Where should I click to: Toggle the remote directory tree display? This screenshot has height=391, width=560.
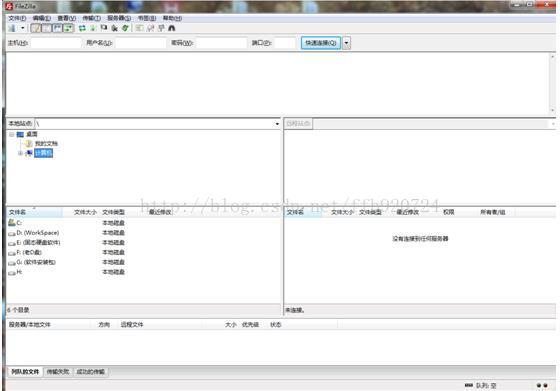point(57,28)
